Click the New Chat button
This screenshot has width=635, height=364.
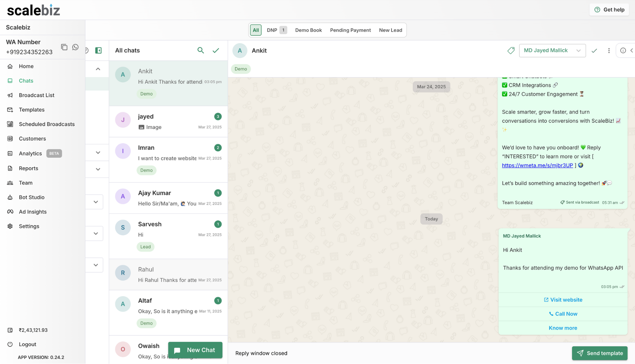pos(195,350)
